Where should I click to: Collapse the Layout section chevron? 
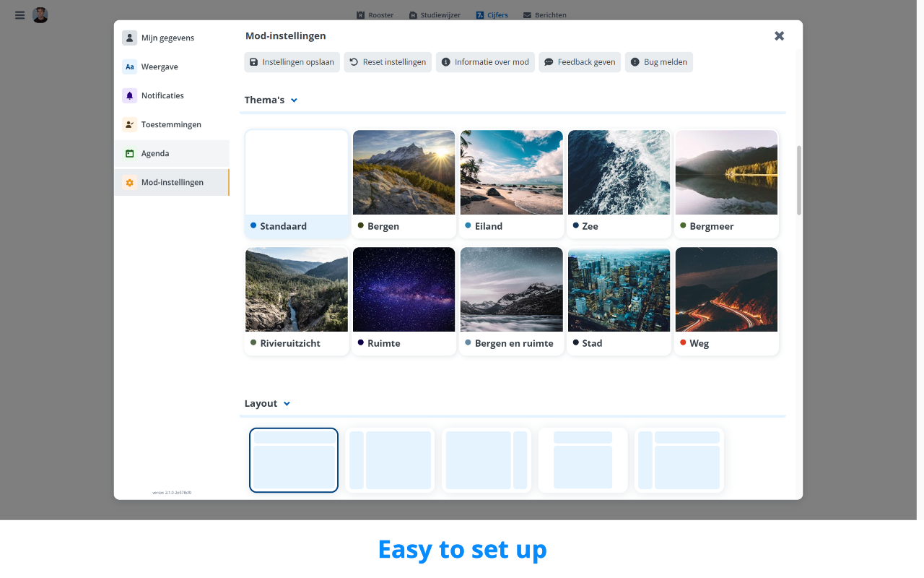click(287, 404)
